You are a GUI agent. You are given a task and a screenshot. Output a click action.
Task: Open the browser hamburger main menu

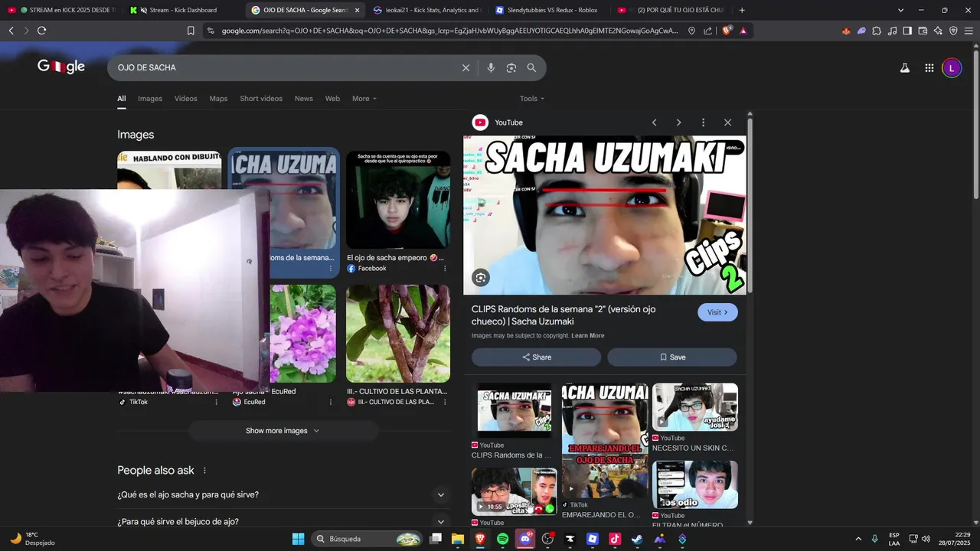coord(969,31)
